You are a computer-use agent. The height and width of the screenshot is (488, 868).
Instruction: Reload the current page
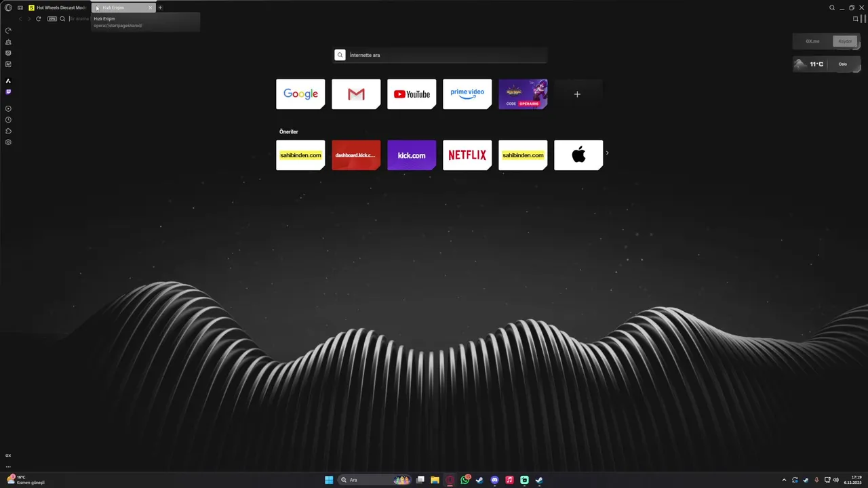(x=39, y=19)
